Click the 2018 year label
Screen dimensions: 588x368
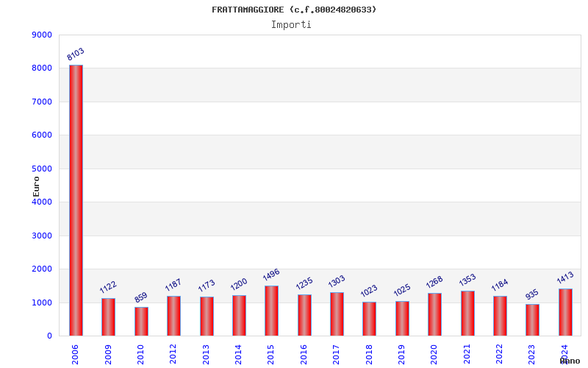coord(369,355)
